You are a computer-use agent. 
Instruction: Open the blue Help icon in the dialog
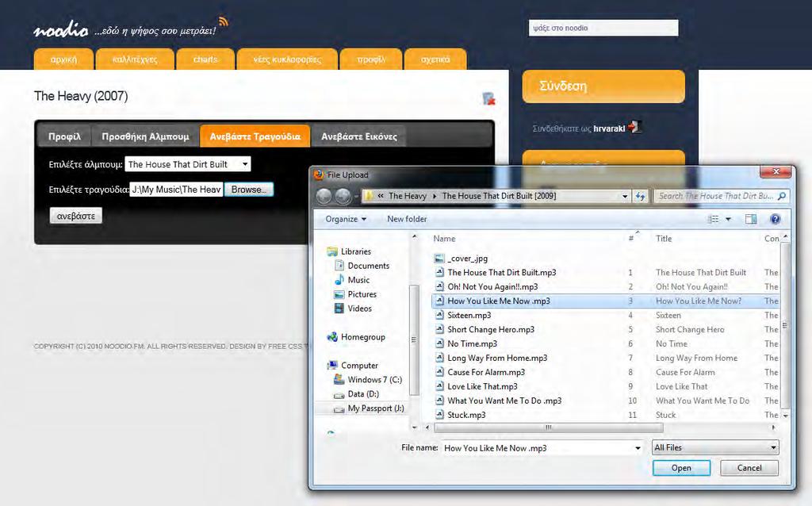[x=775, y=219]
